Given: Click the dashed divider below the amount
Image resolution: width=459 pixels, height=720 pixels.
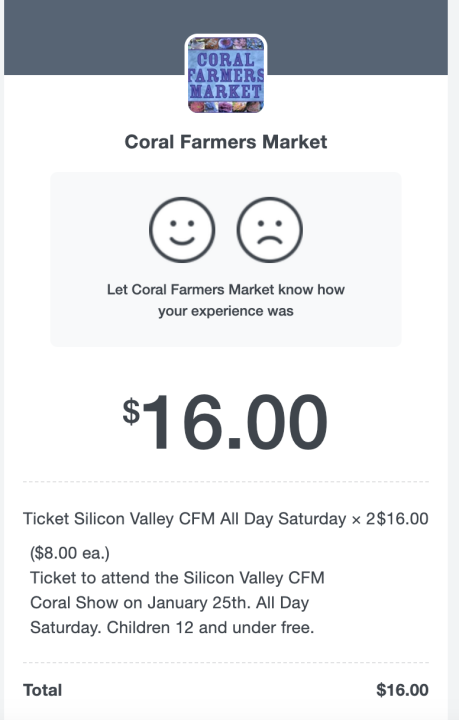Looking at the screenshot, I should pyautogui.click(x=226, y=482).
